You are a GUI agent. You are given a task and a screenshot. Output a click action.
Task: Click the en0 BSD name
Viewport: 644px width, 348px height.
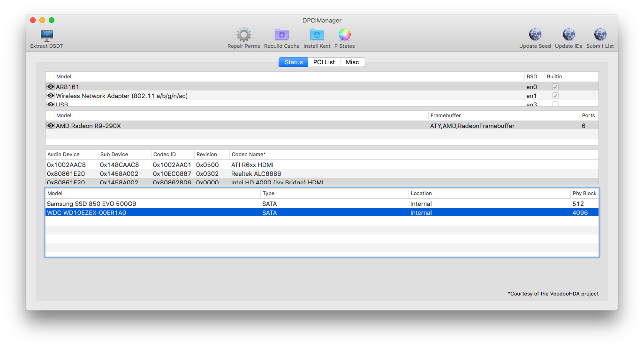531,87
